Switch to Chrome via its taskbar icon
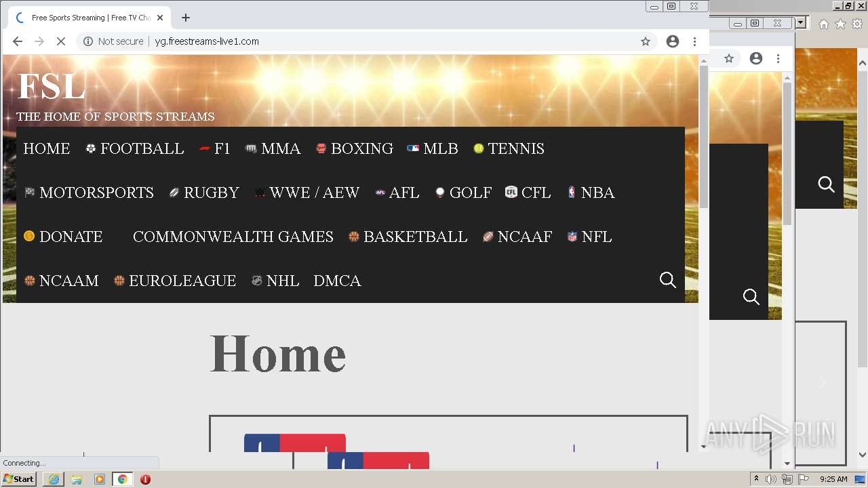Viewport: 868px width, 488px height. click(x=123, y=479)
